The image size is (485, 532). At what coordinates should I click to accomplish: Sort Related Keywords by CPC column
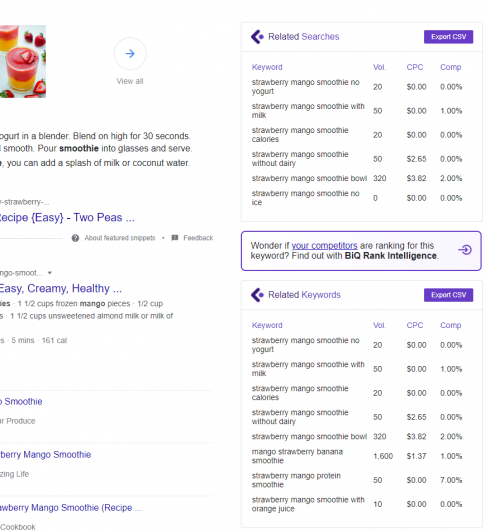pyautogui.click(x=415, y=325)
